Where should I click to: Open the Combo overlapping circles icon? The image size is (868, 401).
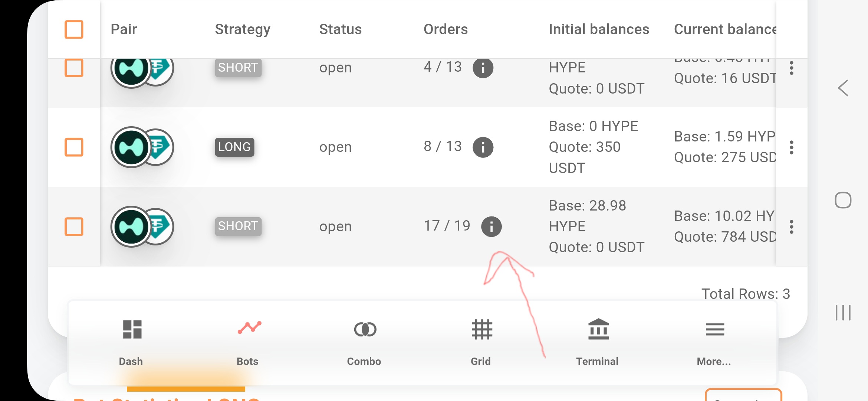[x=365, y=329]
